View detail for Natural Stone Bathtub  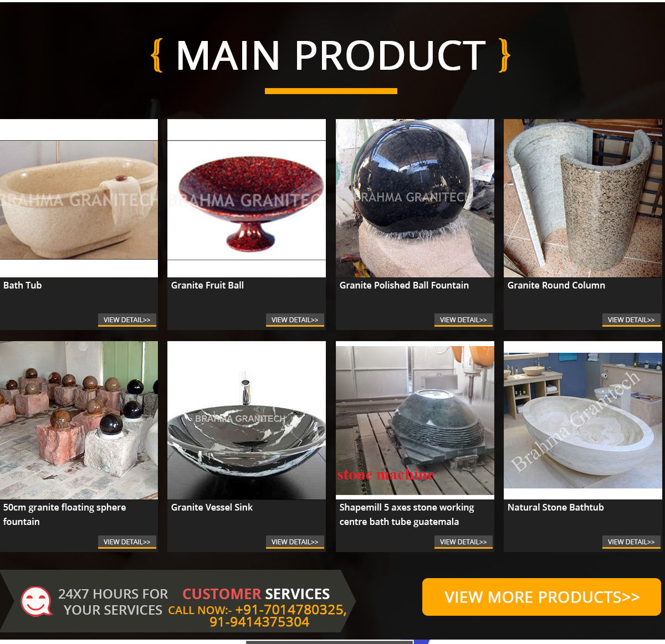tap(631, 542)
